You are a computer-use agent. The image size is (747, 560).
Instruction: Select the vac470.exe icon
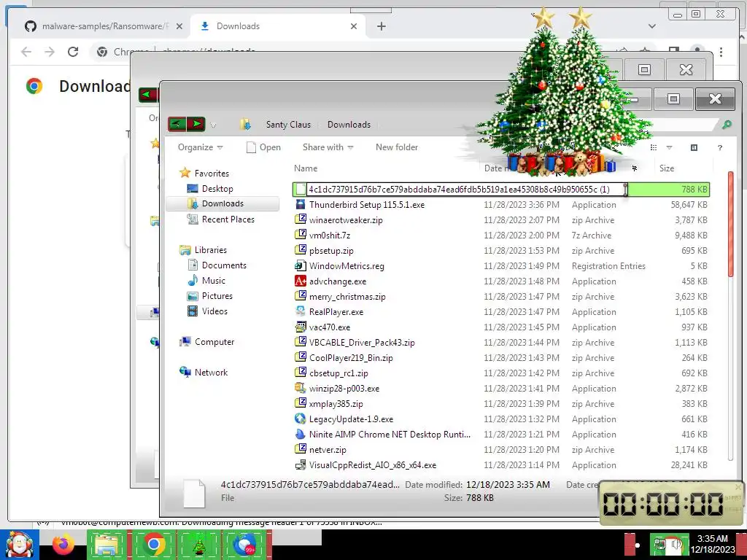coord(301,327)
